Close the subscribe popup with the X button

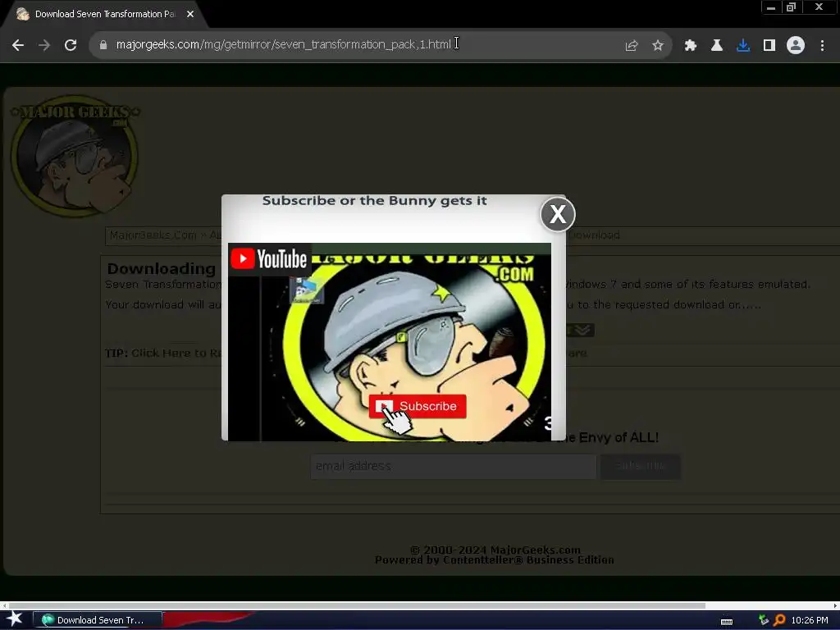pyautogui.click(x=558, y=214)
